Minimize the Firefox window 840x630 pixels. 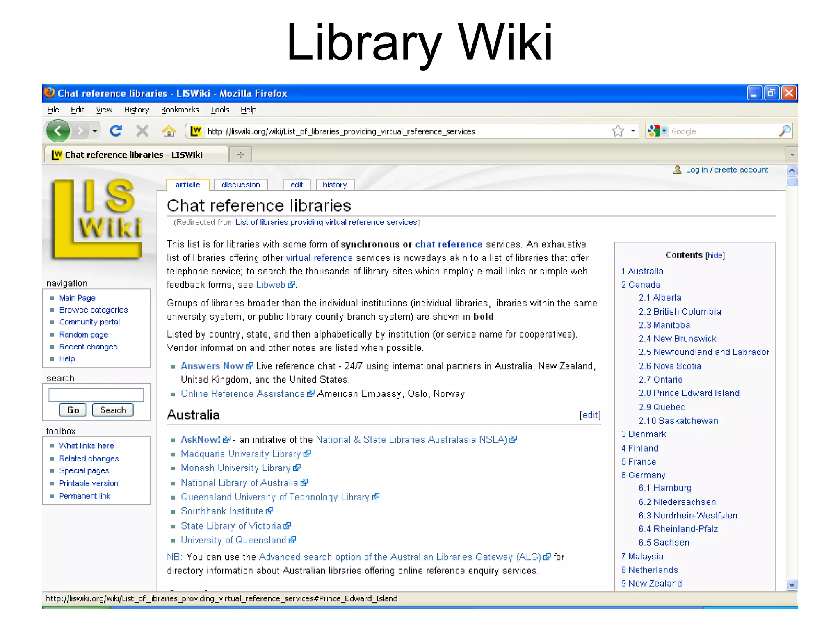(754, 93)
